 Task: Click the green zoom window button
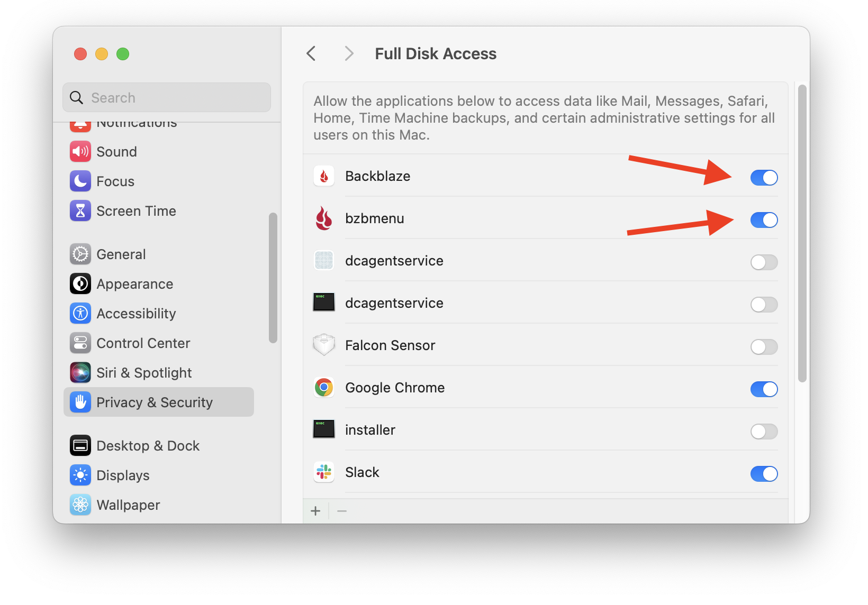[x=123, y=54]
